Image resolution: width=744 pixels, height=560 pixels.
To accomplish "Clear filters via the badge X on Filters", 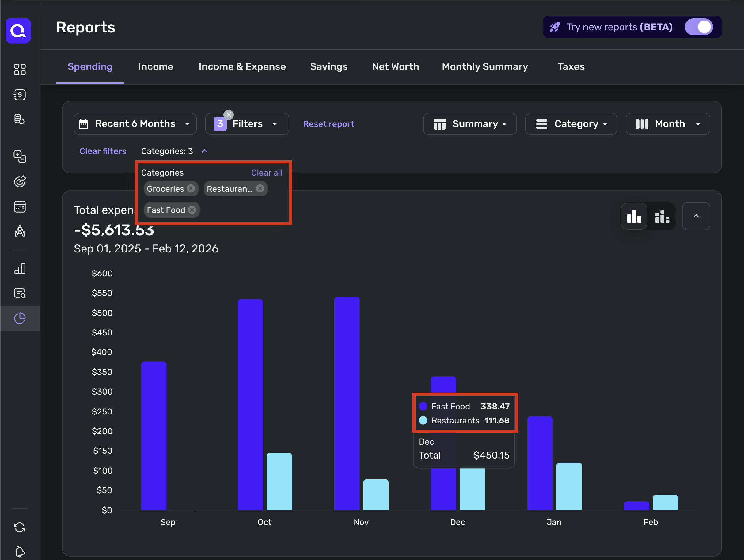I will coord(229,115).
